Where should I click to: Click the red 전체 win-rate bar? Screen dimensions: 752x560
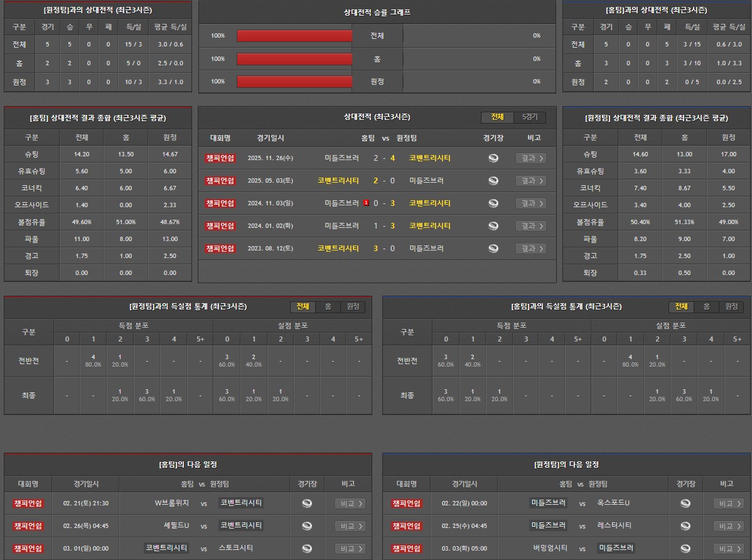pos(294,36)
